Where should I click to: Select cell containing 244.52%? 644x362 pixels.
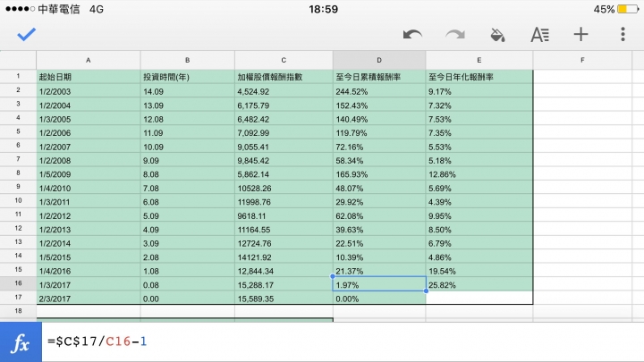379,91
